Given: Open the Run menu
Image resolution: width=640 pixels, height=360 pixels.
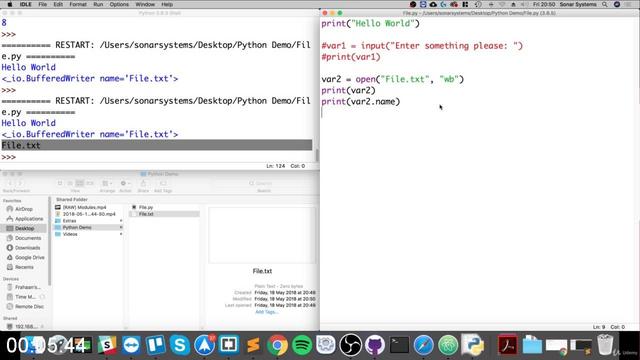Looking at the screenshot, I should pyautogui.click(x=98, y=4).
